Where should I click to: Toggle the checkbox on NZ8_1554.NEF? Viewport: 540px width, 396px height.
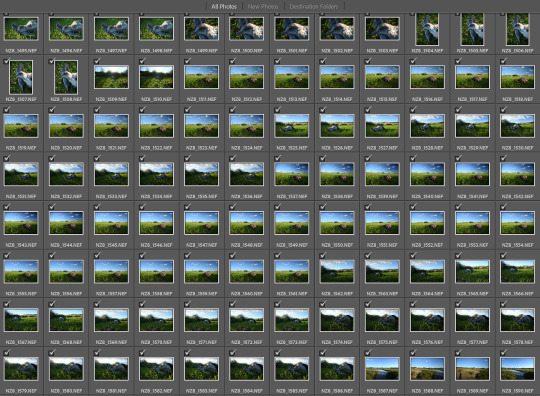tap(503, 207)
